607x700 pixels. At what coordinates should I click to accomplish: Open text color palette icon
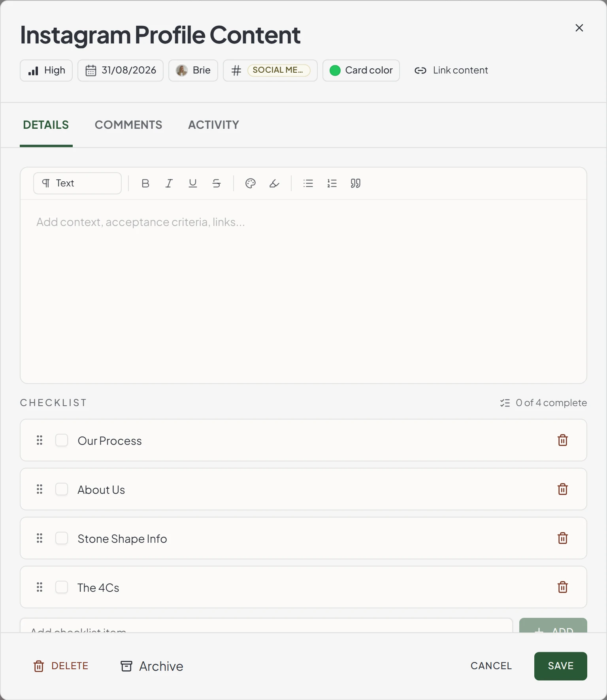pos(251,183)
